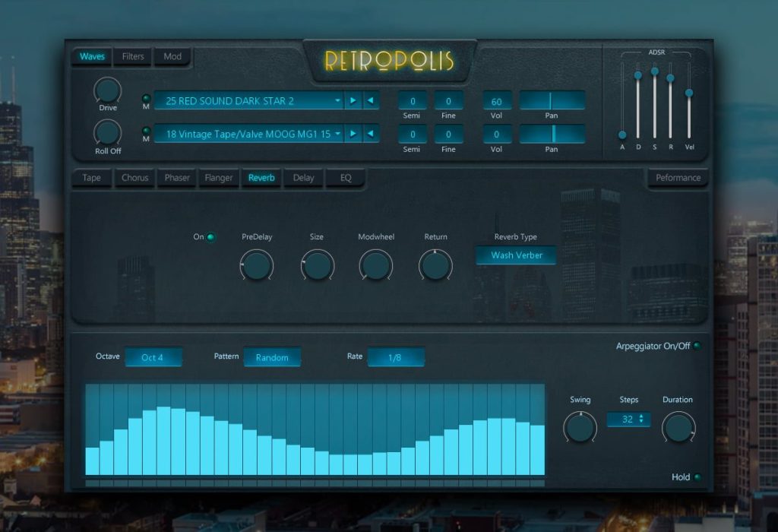Click next preset arrow for MOOG MG1 wave
The image size is (778, 532).
point(353,134)
